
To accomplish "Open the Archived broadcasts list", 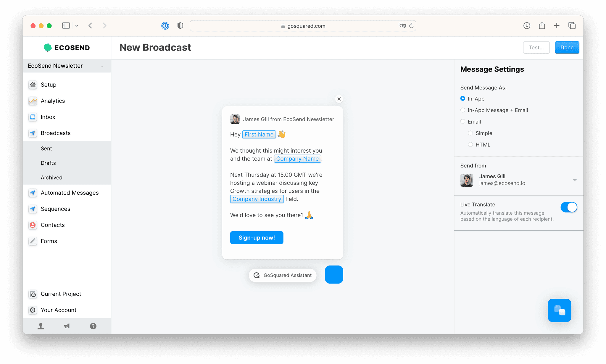I will tap(51, 177).
